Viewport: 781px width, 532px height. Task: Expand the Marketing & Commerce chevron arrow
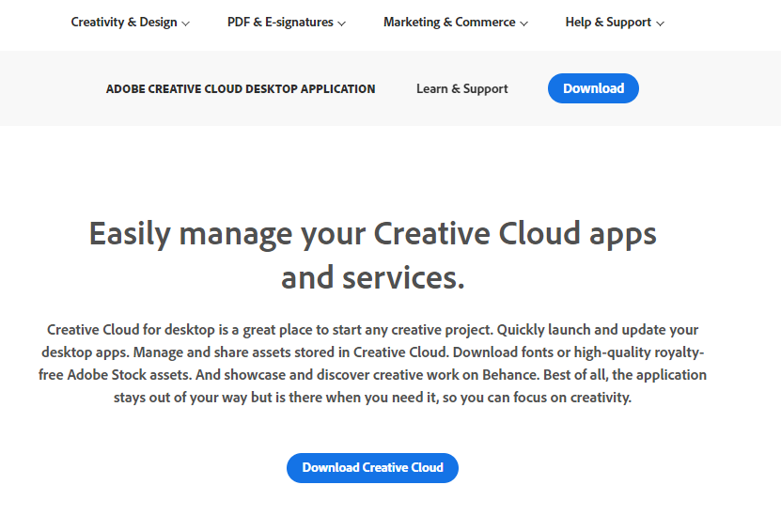[523, 23]
